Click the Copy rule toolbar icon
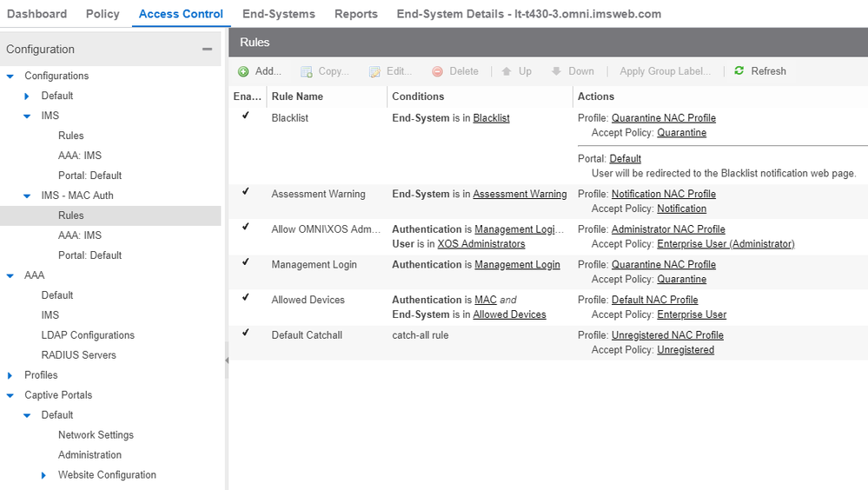The width and height of the screenshot is (868, 490). 306,71
